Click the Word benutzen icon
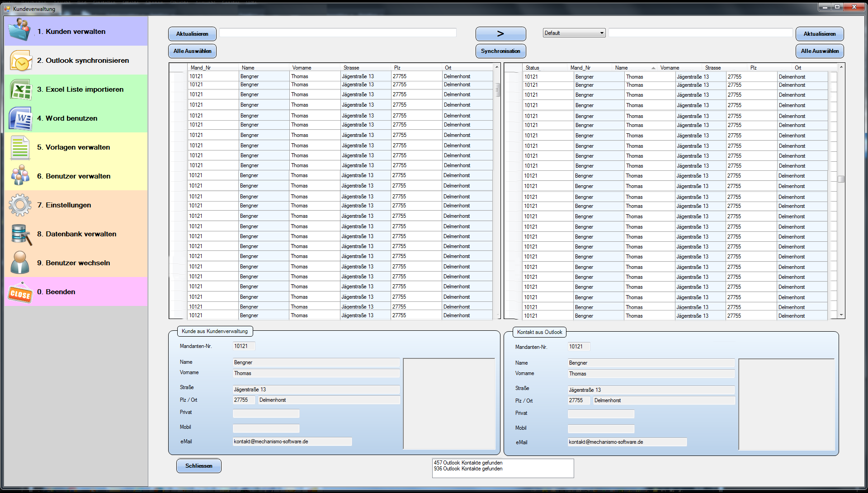Viewport: 868px width, 493px height. pyautogui.click(x=20, y=118)
